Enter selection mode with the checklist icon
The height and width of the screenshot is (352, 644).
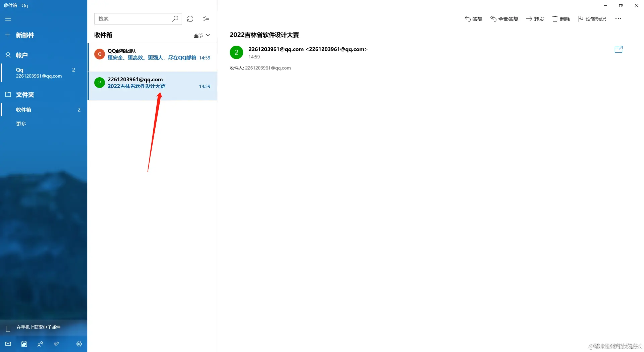point(206,19)
